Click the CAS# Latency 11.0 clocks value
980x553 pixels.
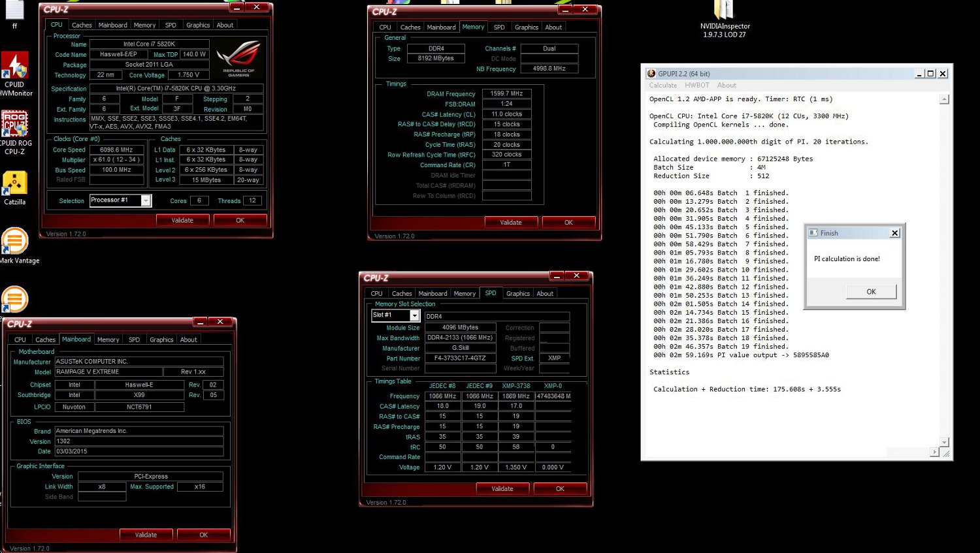[x=506, y=114]
